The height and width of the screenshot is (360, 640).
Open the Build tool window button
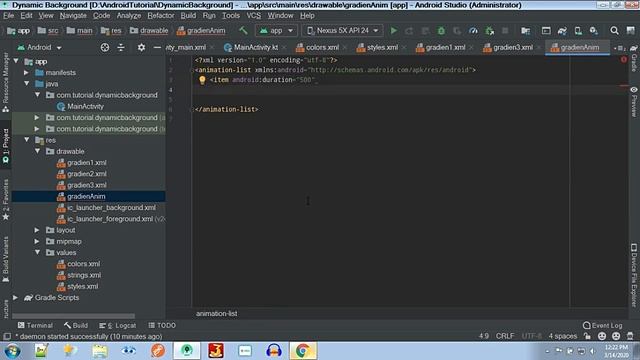tap(76, 325)
